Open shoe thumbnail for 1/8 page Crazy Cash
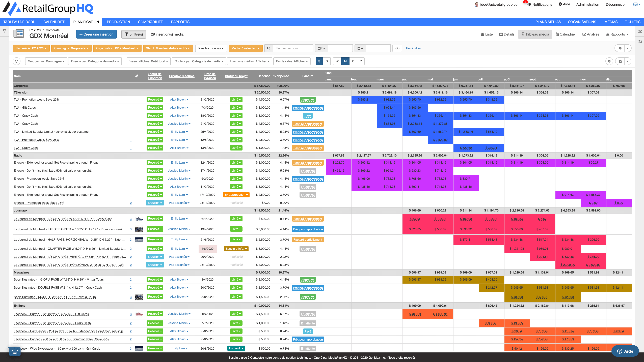Image resolution: width=644 pixels, height=362 pixels. [x=139, y=219]
